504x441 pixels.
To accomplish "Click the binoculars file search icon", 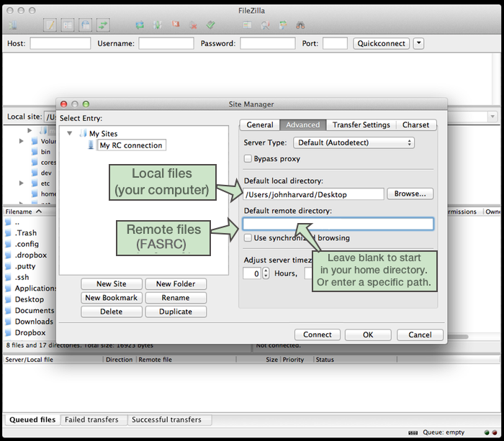I will click(x=300, y=25).
